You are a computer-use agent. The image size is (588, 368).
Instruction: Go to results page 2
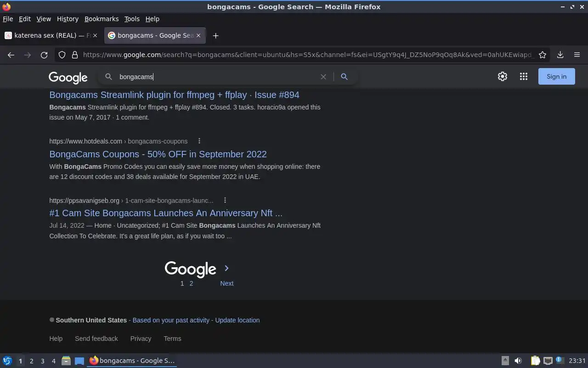point(191,283)
